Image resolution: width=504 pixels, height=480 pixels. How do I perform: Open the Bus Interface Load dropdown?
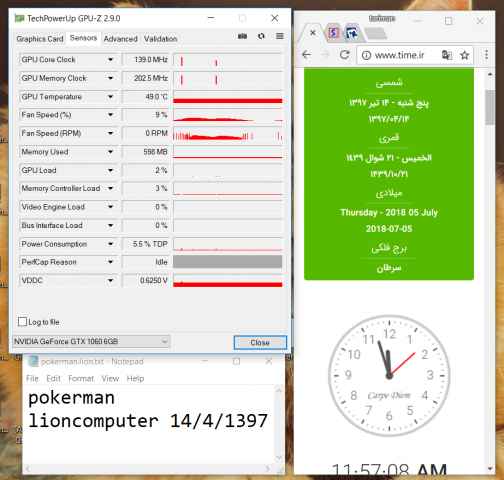tap(110, 225)
